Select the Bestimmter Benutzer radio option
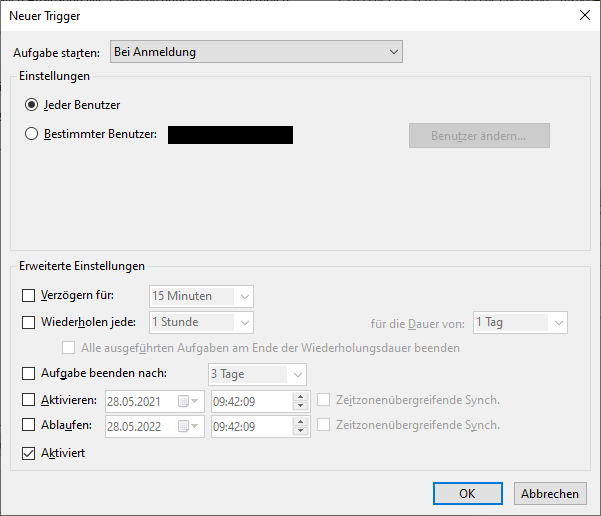Viewport: 601px width, 516px height. 33,135
